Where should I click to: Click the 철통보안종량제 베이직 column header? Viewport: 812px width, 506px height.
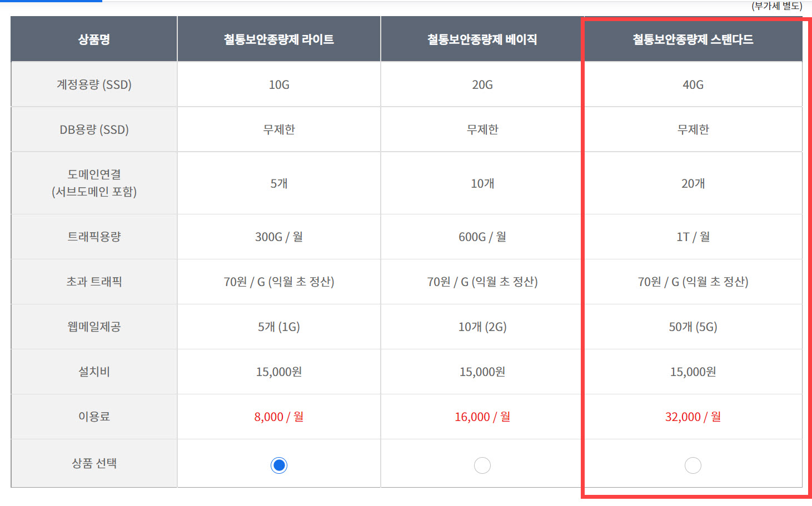point(481,38)
